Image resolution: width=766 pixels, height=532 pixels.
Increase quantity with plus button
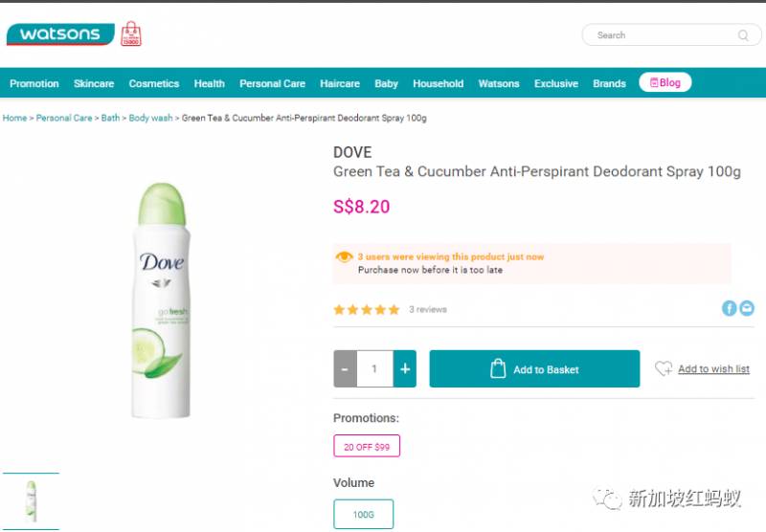click(406, 369)
